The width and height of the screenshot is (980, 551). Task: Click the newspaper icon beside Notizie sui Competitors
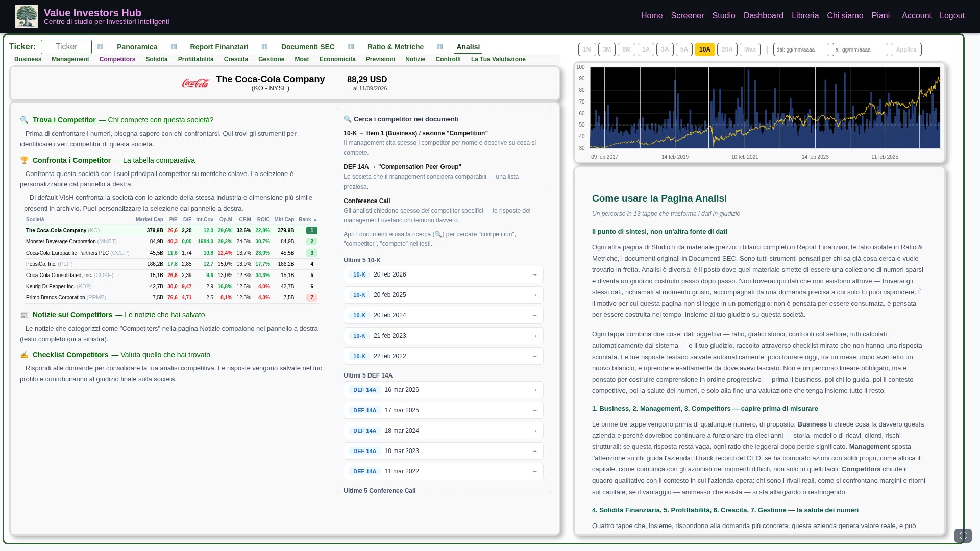24,315
